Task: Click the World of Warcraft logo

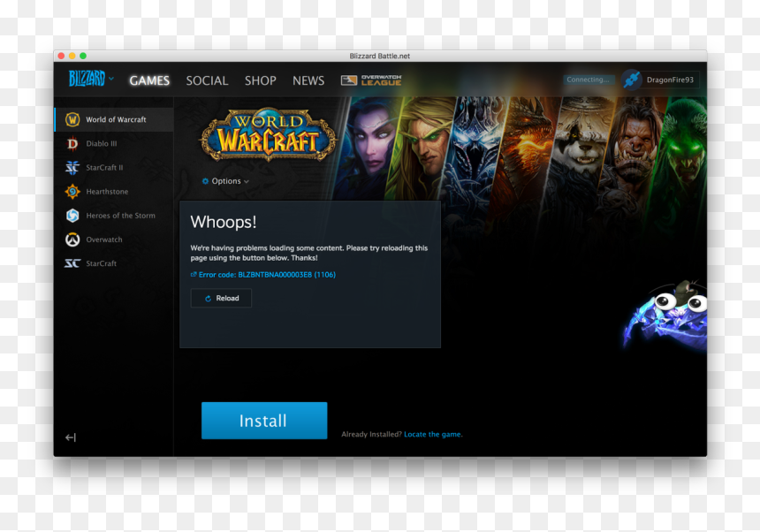Action: pos(268,134)
